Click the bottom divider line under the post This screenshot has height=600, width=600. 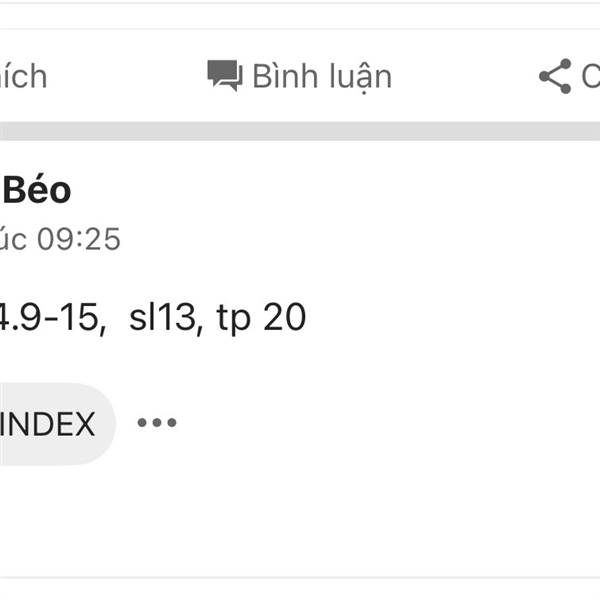pos(300,577)
